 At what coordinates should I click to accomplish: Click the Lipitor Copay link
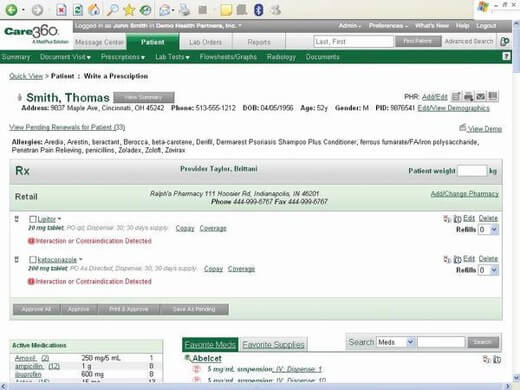[x=185, y=228]
